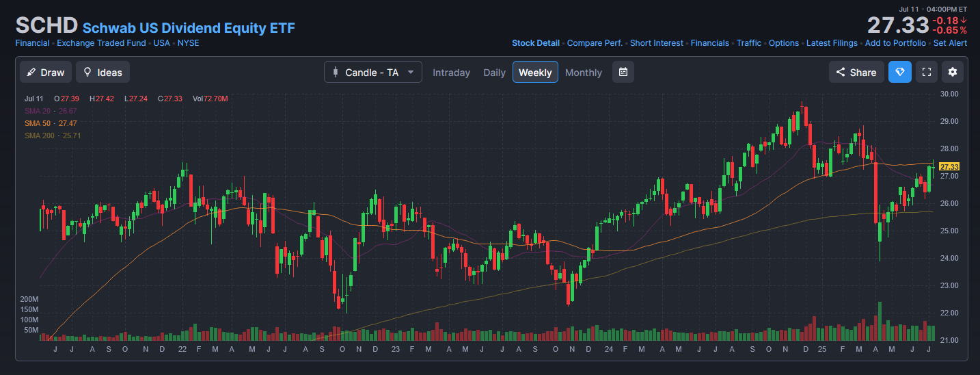Click the Financial sector link
Screen dimensions: 980x375
[32, 43]
